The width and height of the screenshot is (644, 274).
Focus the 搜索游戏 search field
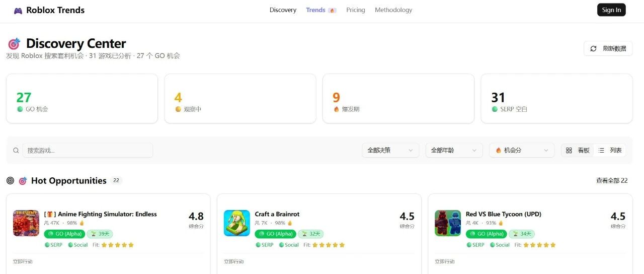[88, 150]
